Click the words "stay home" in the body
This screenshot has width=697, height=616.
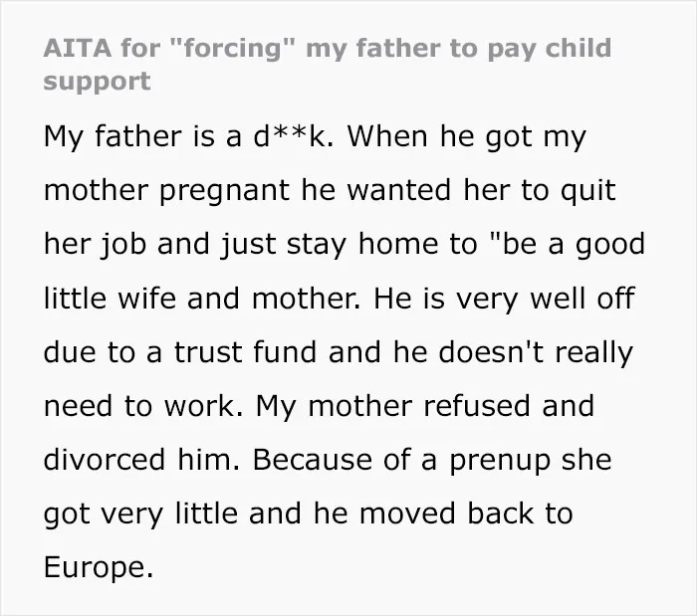(x=364, y=245)
